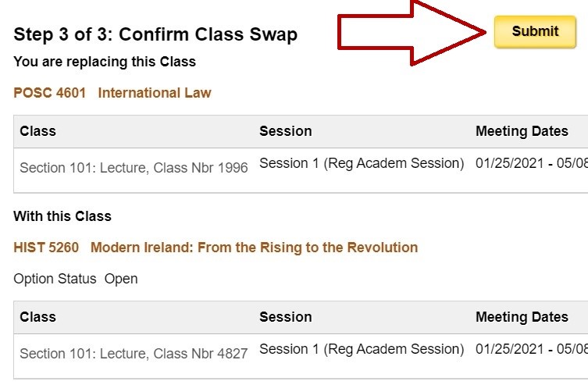The width and height of the screenshot is (588, 392).
Task: Select the Class Nbr 4827 section cell
Action: (134, 354)
